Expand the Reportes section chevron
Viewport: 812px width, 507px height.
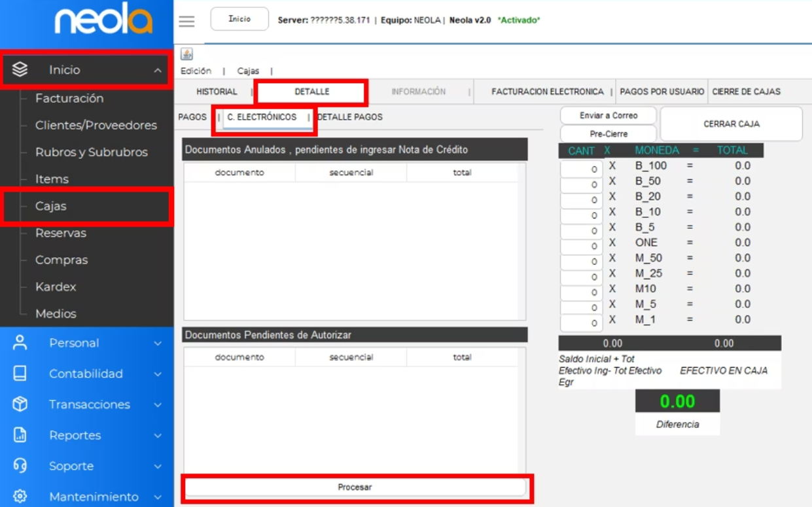158,435
